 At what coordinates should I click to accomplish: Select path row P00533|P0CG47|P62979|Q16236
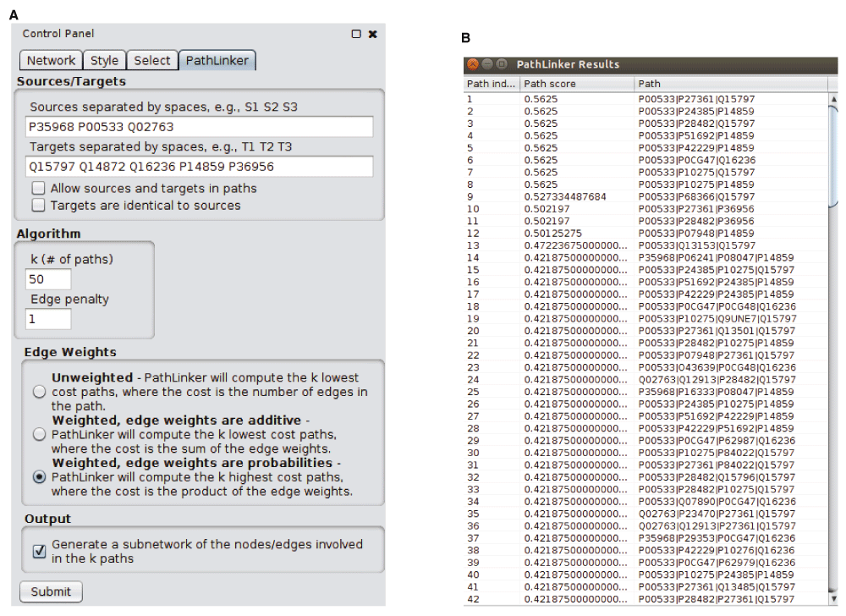(x=645, y=563)
